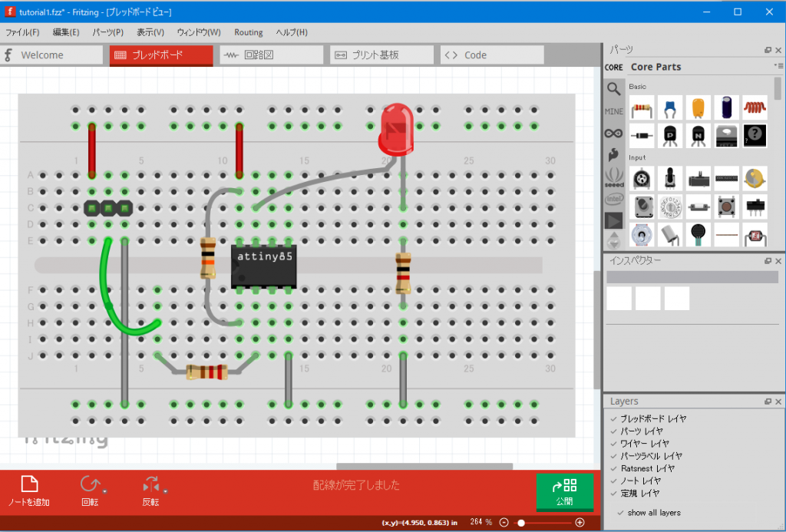
Task: Switch to the Code tab
Action: (492, 55)
